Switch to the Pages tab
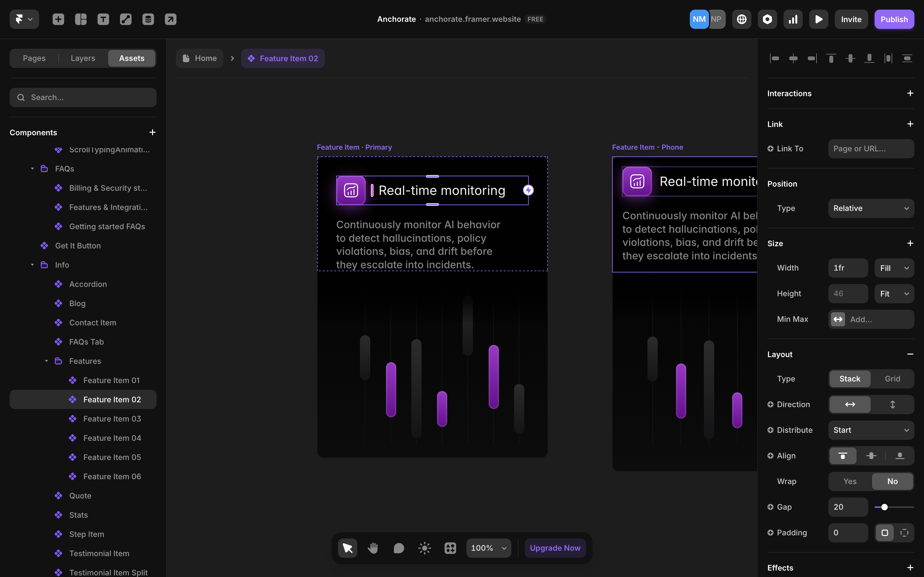 click(x=34, y=58)
